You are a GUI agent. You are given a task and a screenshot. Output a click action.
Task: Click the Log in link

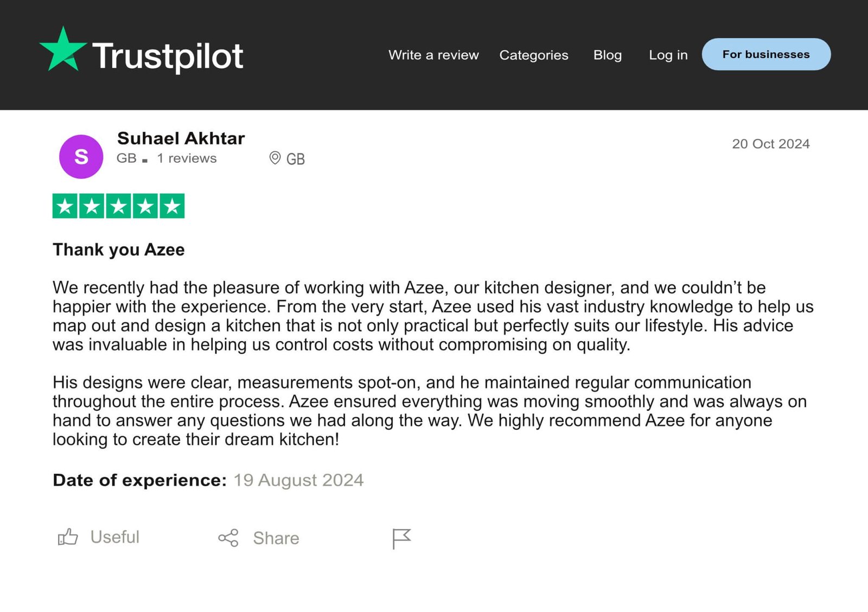point(668,55)
